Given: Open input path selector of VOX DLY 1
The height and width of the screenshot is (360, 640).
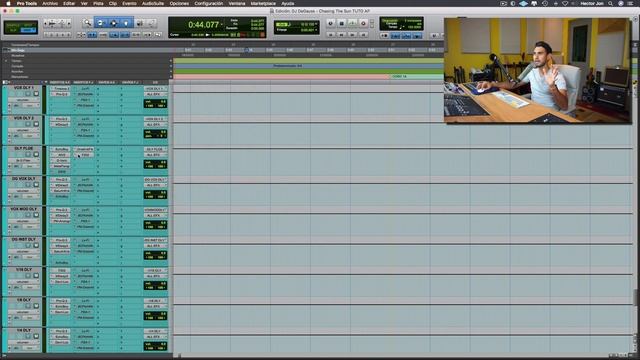Looking at the screenshot, I should point(156,89).
